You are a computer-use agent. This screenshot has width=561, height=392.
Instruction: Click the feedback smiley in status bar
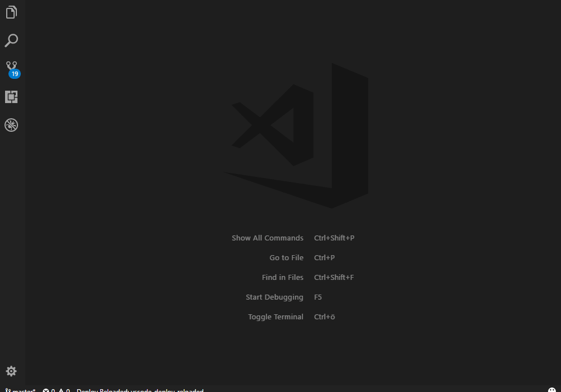pos(552,390)
